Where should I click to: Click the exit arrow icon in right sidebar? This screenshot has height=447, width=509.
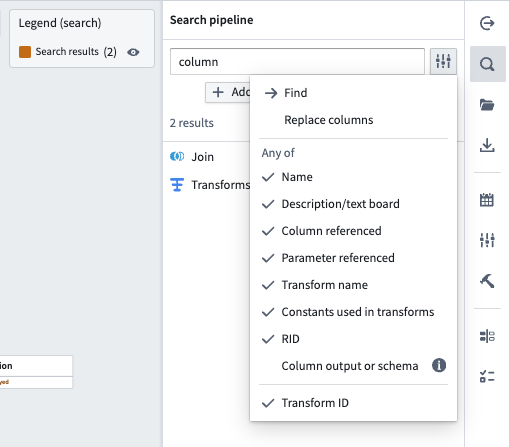click(x=487, y=23)
